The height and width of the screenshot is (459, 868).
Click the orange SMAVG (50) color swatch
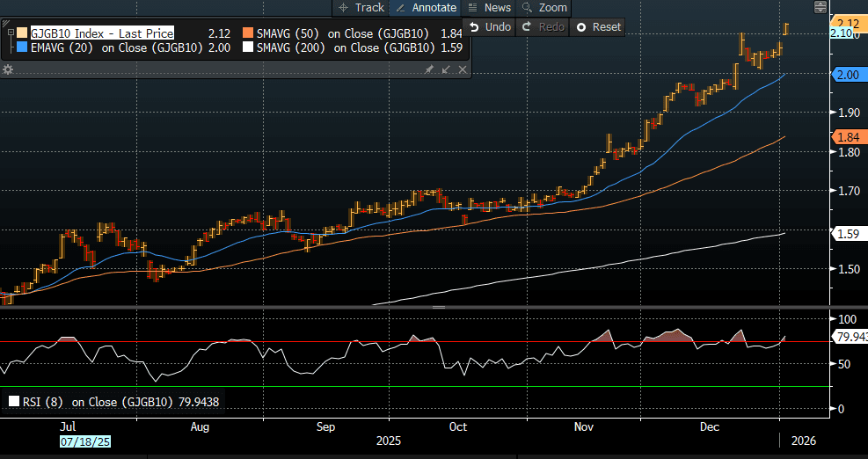point(247,33)
